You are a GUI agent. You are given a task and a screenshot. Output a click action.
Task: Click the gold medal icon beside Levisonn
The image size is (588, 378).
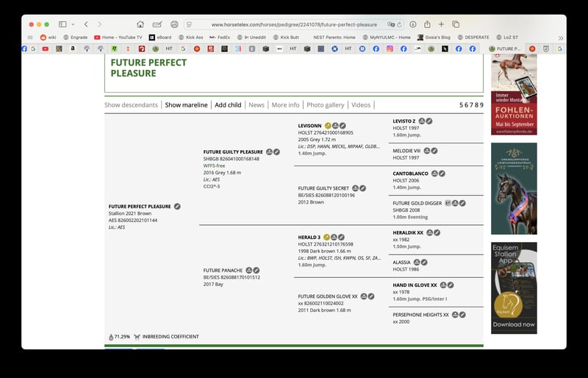[x=328, y=126]
